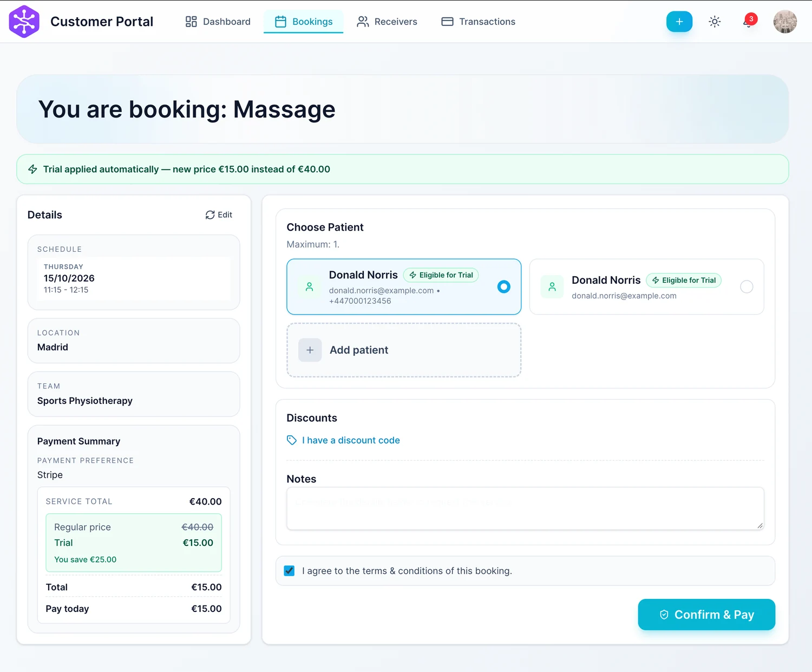Click the Madrid location value

(53, 347)
